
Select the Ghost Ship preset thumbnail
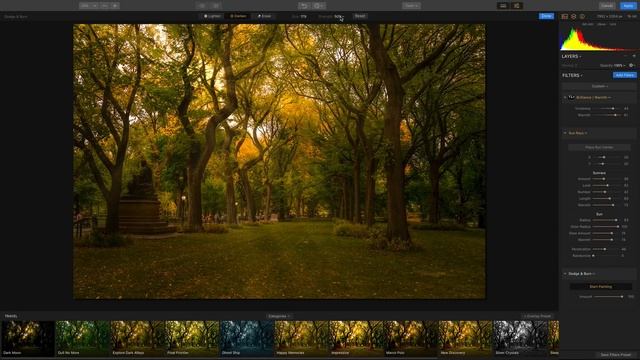pos(247,338)
